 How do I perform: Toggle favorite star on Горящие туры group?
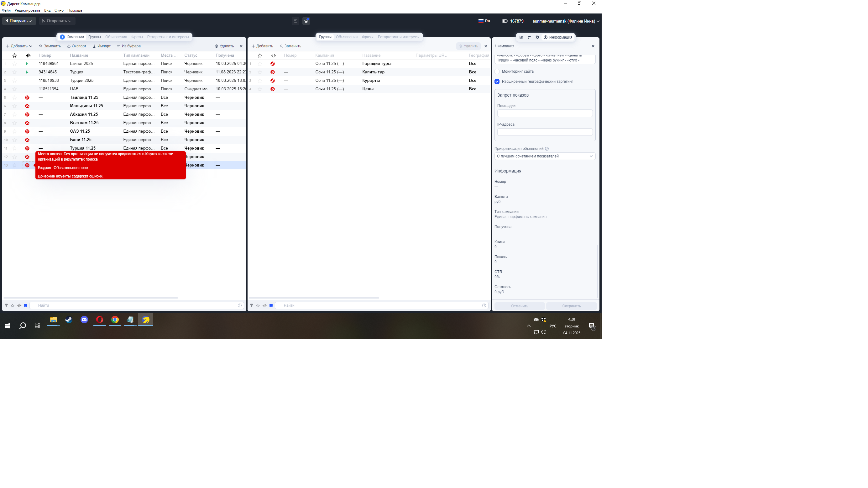point(260,64)
